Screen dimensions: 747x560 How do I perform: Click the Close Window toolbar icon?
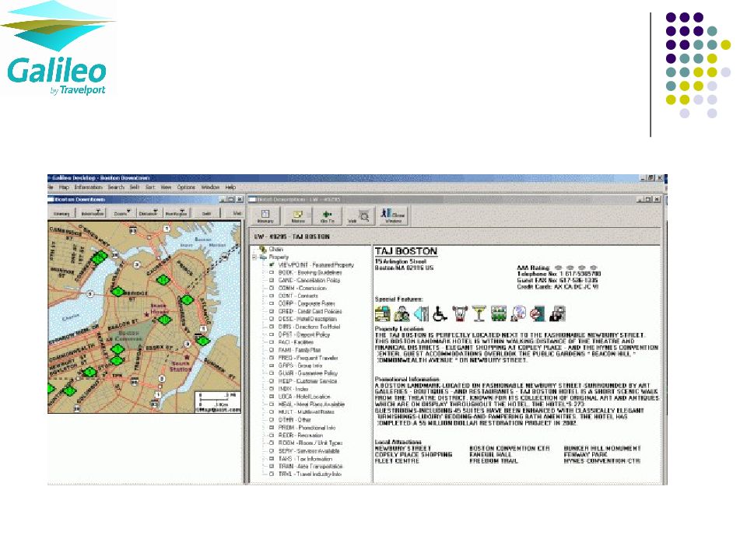[x=392, y=216]
